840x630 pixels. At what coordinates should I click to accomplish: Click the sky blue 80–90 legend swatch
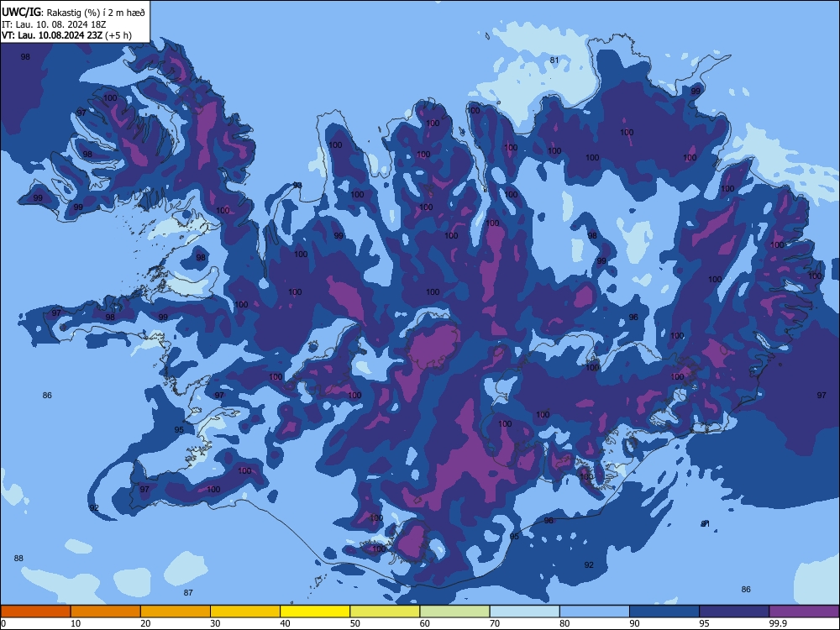595,612
